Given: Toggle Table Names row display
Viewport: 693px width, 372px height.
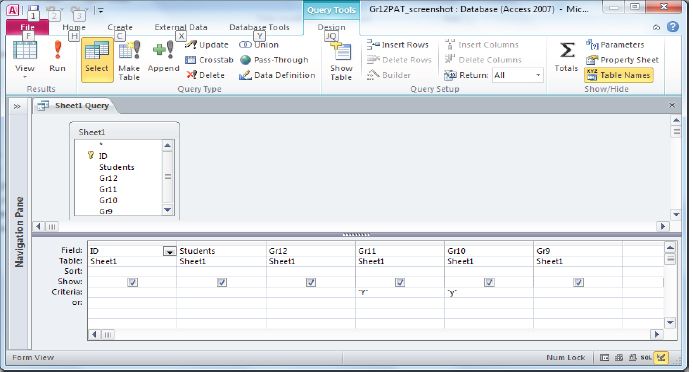Looking at the screenshot, I should coord(618,75).
